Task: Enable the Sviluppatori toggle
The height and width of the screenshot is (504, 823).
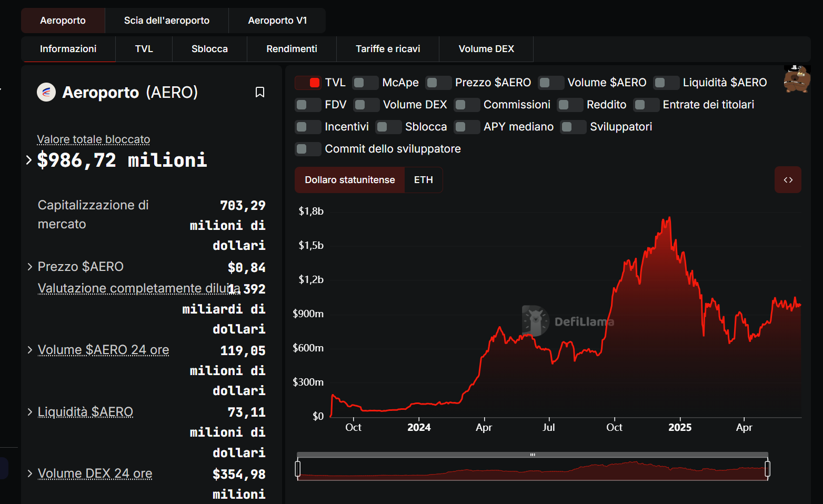Action: (573, 127)
